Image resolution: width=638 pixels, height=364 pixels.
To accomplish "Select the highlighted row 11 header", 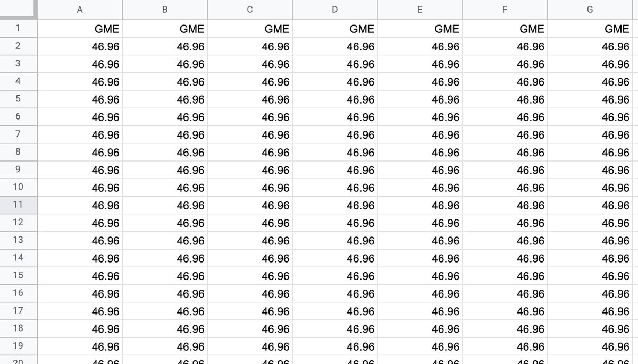I will (x=18, y=205).
